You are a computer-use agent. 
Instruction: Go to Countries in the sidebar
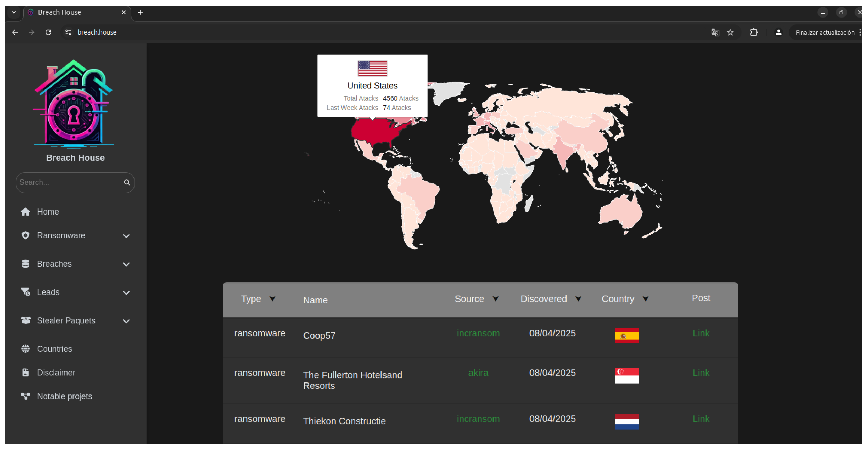point(54,349)
